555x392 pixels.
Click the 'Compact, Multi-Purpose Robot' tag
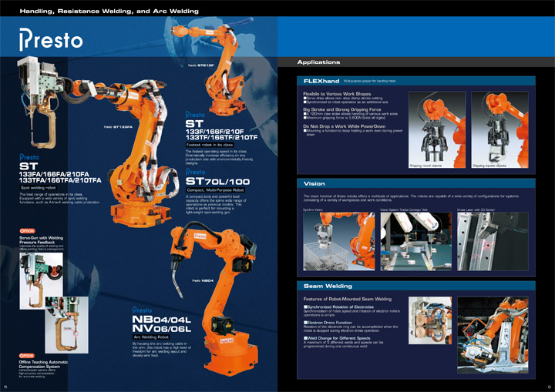click(x=215, y=190)
